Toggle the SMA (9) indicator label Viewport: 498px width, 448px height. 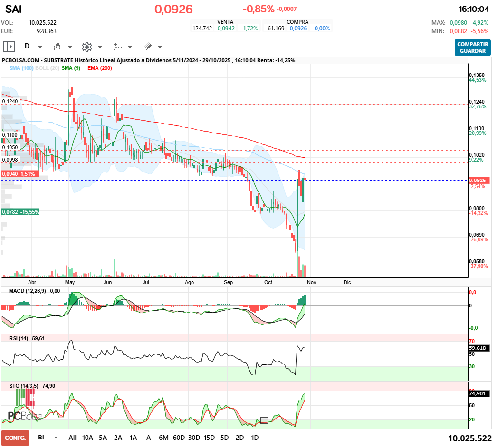71,68
